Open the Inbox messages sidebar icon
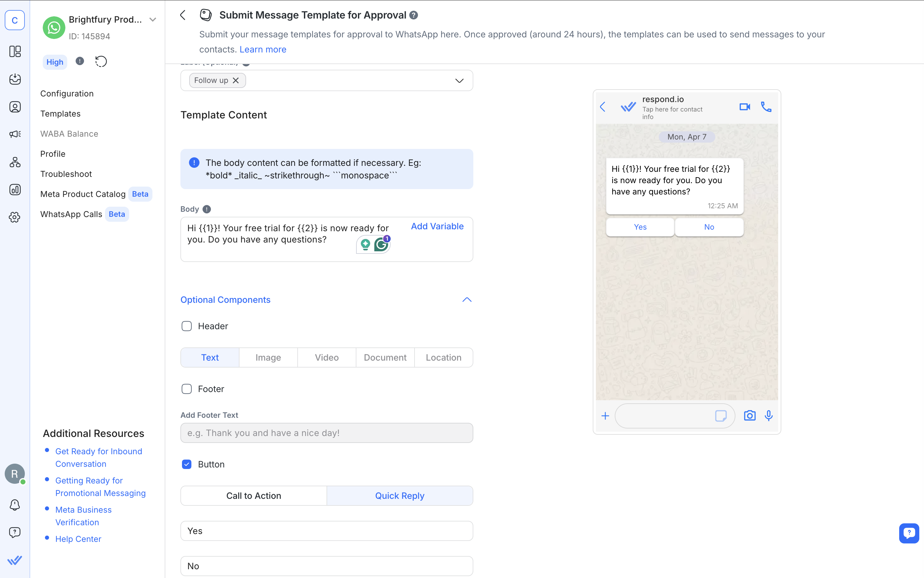 click(x=15, y=79)
